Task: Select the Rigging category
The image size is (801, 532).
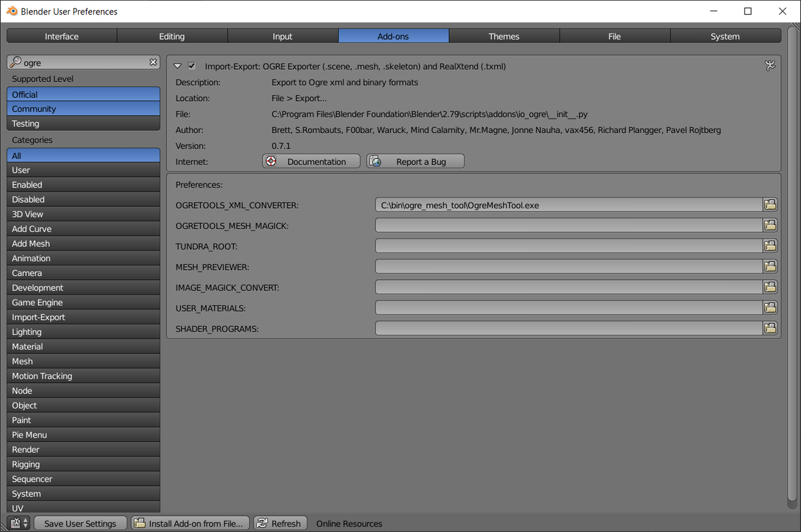Action: click(84, 464)
